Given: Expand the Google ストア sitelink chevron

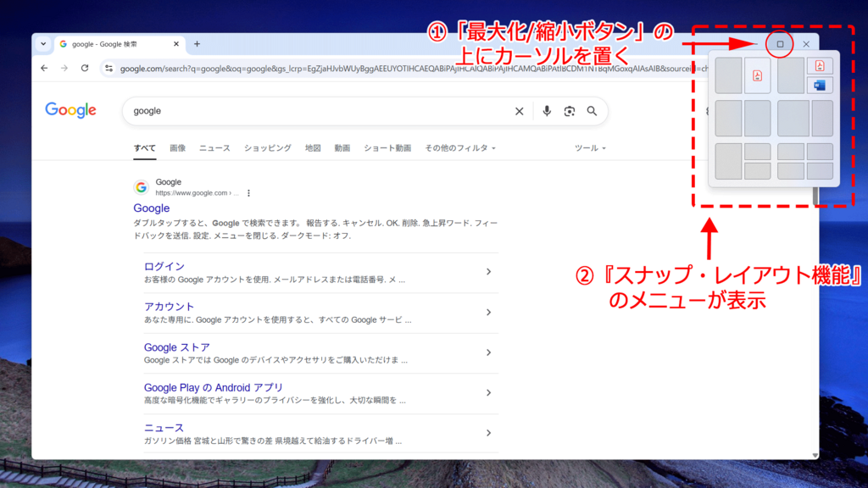Looking at the screenshot, I should coord(488,352).
